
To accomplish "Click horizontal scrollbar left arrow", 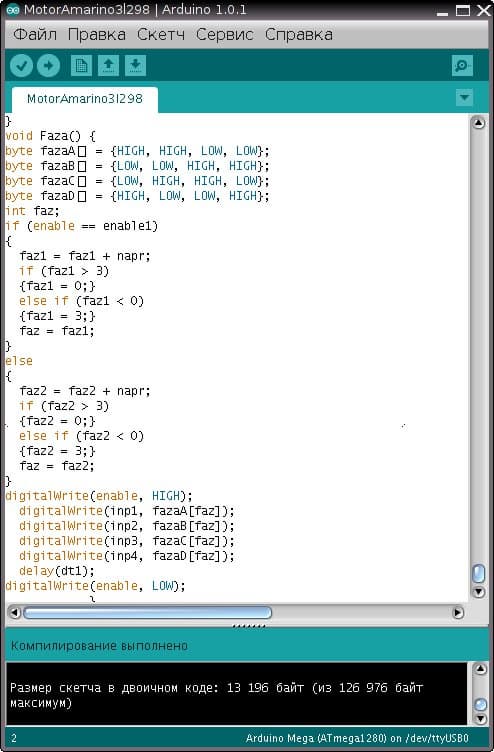I will click(15, 612).
